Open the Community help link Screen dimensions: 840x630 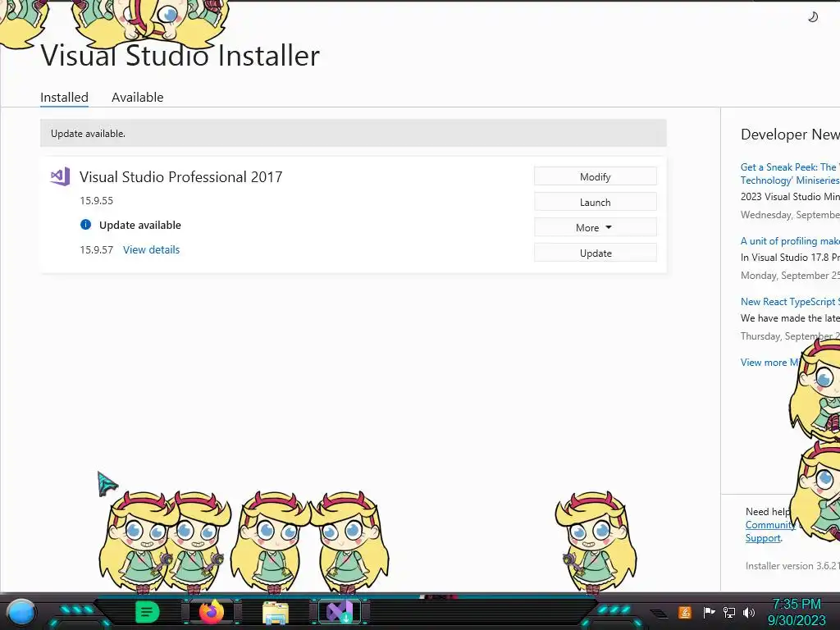(769, 525)
